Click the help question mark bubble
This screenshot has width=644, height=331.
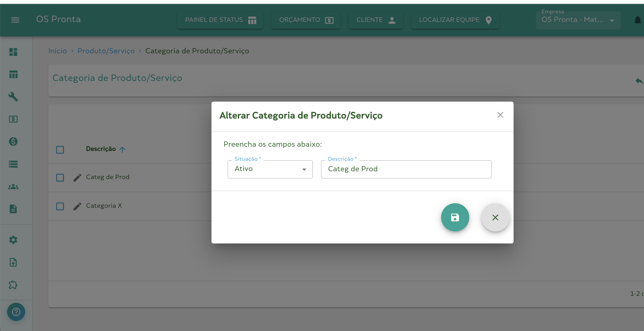16,312
